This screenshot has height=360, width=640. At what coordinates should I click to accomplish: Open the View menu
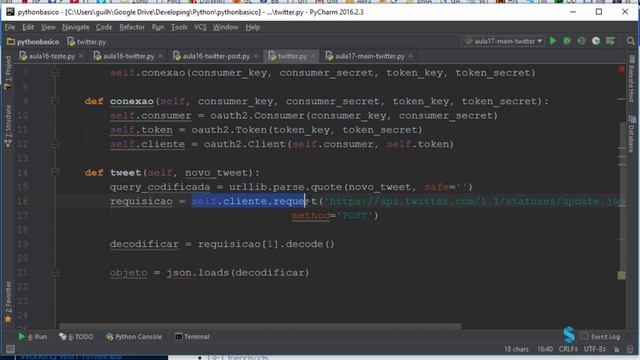(x=48, y=27)
